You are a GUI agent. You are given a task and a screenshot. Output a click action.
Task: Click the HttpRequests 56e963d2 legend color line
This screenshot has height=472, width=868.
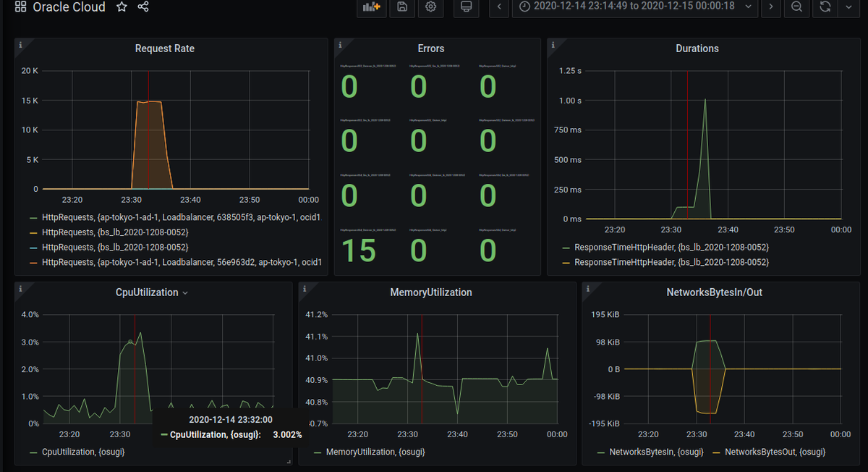[33, 261]
